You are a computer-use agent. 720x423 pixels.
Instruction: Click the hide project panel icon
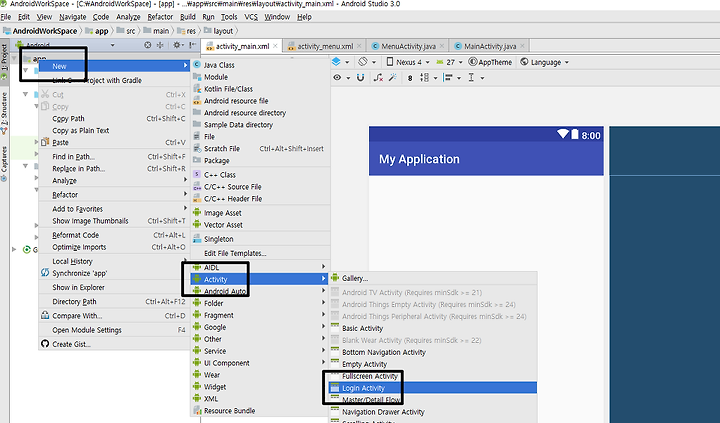click(x=193, y=45)
